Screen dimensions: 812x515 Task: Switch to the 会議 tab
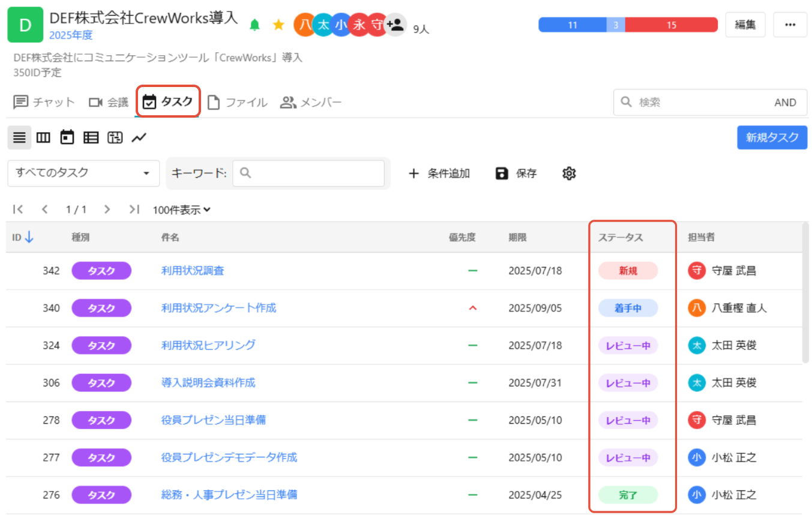(109, 102)
